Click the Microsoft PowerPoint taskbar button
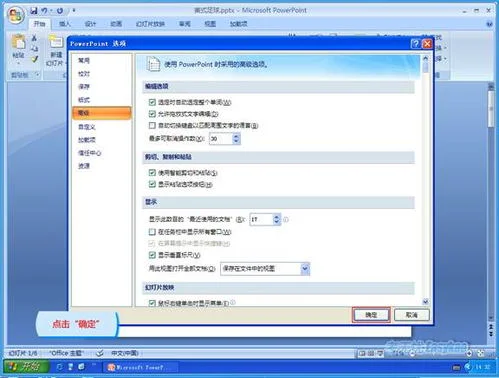This screenshot has height=378, width=499. coord(139,367)
